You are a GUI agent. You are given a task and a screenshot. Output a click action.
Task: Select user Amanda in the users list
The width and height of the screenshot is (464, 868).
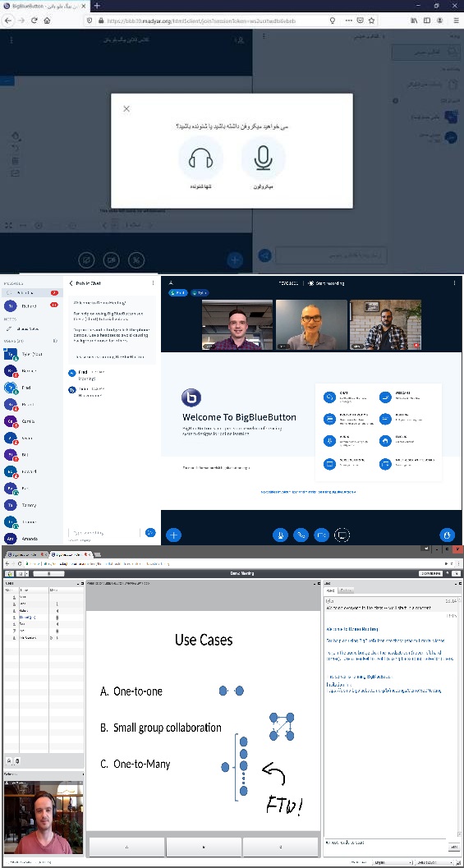coord(30,538)
